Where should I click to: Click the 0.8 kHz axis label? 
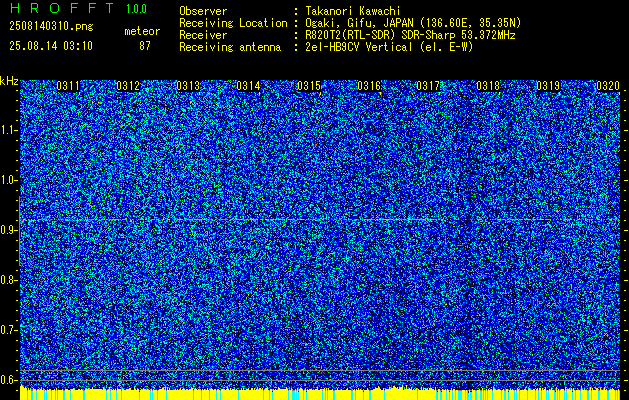tap(9, 280)
